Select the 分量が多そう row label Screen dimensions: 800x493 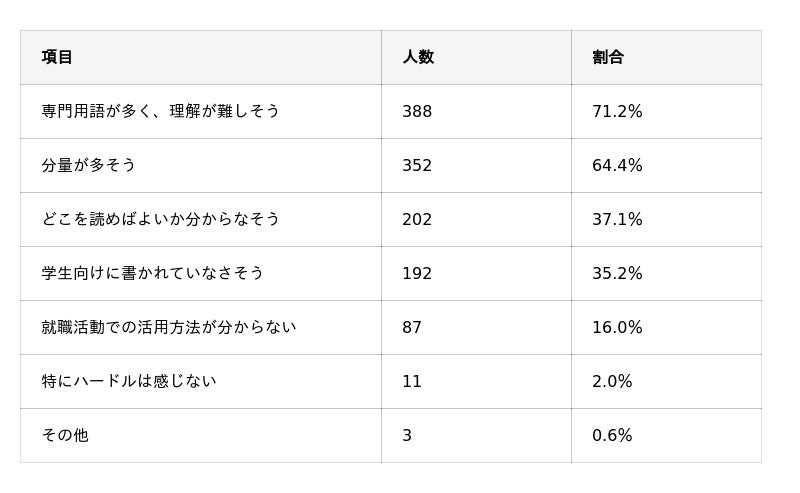(88, 165)
